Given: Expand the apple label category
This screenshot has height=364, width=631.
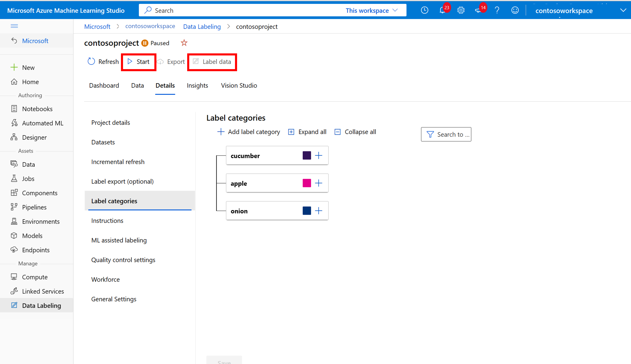Looking at the screenshot, I should click(x=319, y=183).
